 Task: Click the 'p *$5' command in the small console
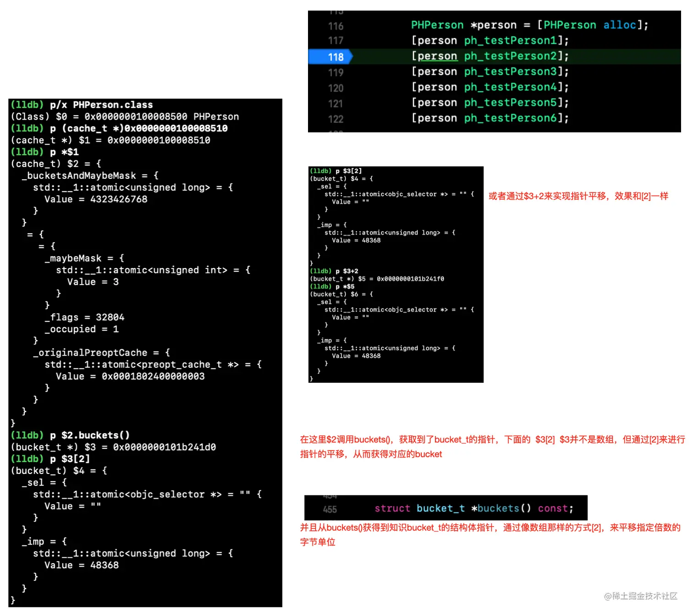(345, 286)
